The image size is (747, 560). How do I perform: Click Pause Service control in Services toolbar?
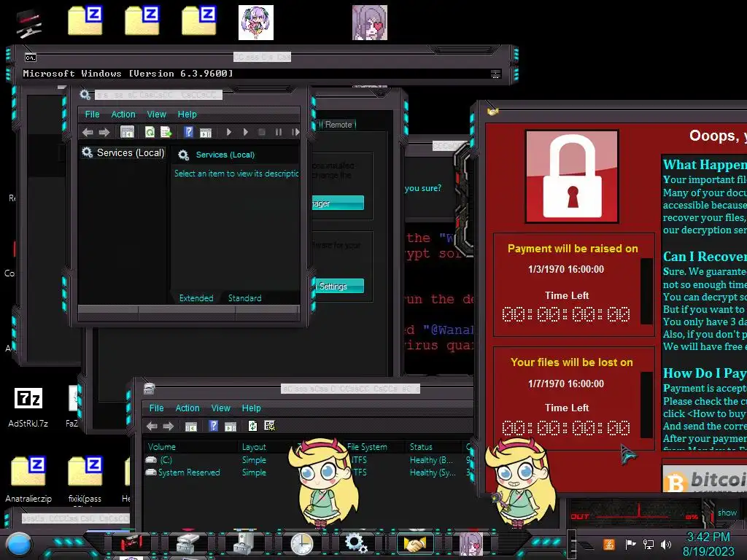[279, 133]
